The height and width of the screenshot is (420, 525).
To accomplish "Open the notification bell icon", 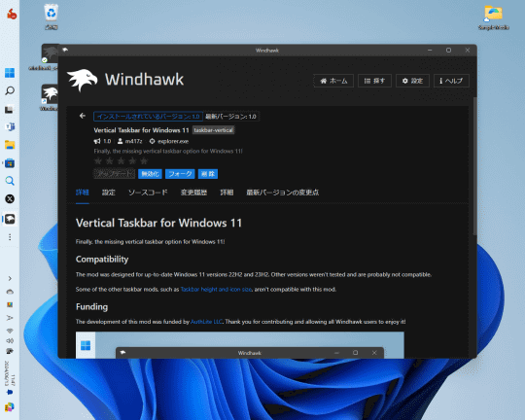I will 10,392.
